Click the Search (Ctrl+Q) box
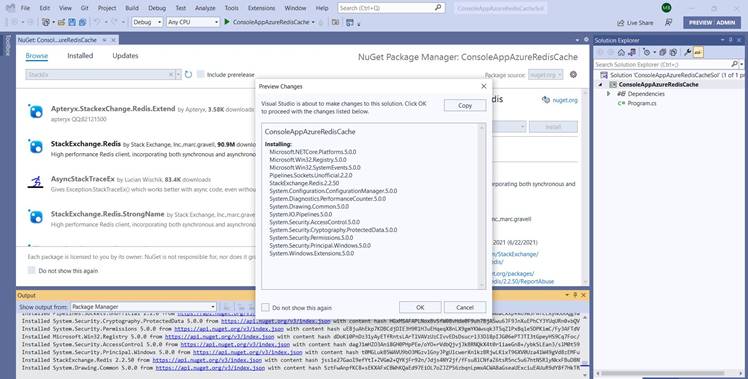This screenshot has height=379, width=748. click(x=391, y=8)
